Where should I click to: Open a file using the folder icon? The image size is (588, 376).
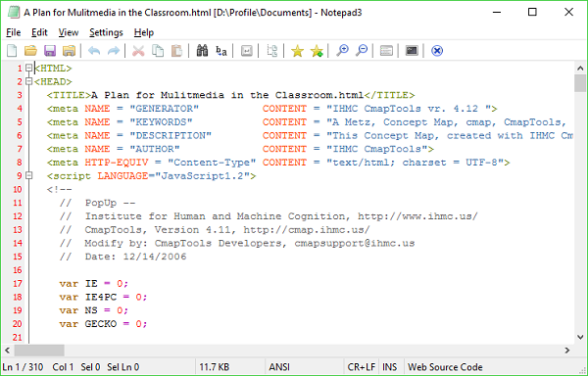30,51
